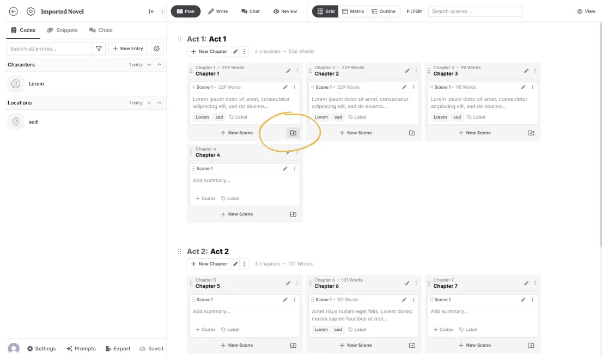Collapse the Locations section chevron

(x=158, y=102)
